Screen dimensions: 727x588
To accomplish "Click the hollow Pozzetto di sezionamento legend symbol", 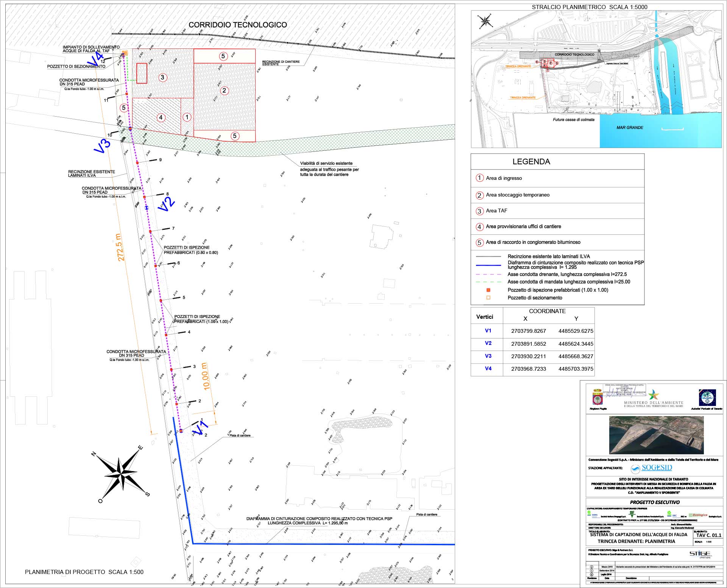I will [x=488, y=298].
